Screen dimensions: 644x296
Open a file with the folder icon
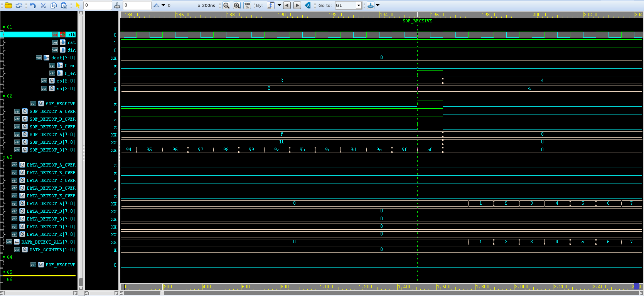(8, 5)
